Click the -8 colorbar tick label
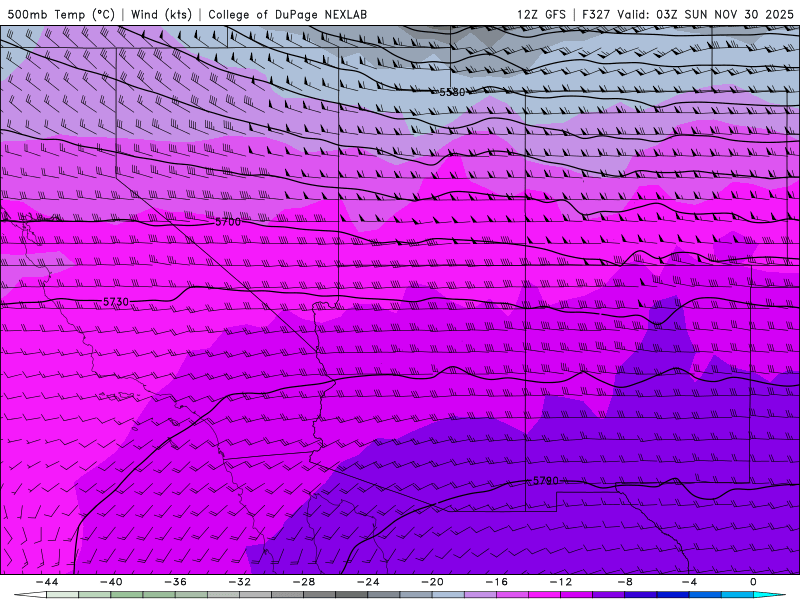The image size is (800, 600). [x=625, y=582]
